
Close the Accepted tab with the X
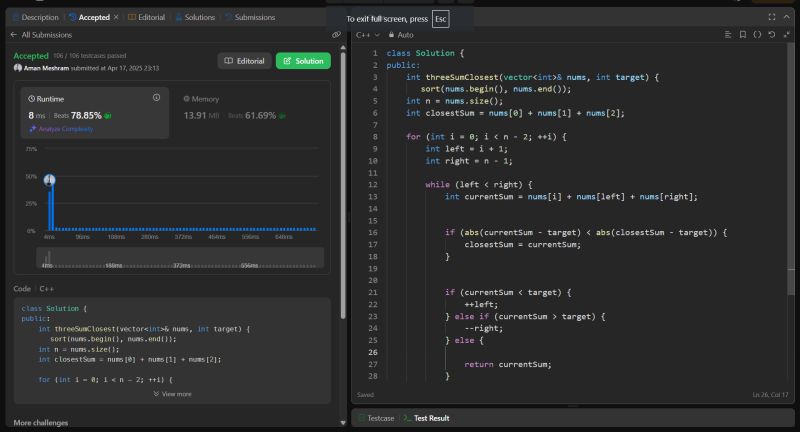(x=116, y=17)
